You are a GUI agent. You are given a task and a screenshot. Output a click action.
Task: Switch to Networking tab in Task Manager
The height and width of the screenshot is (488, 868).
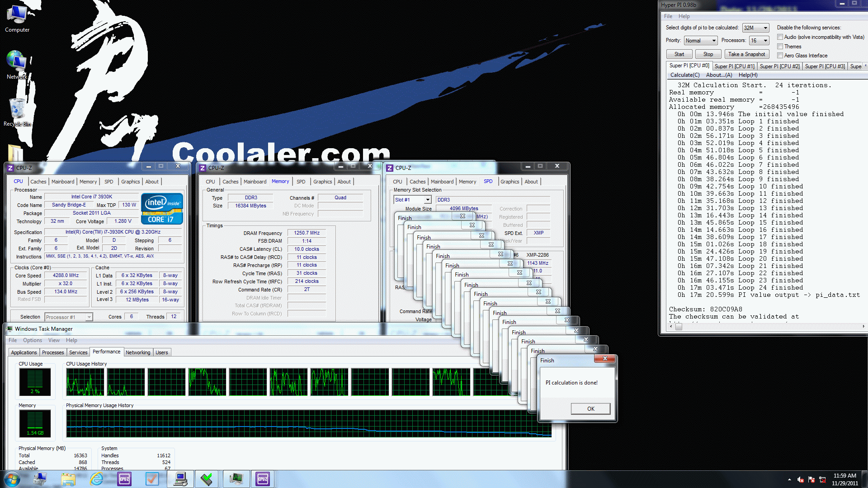[x=138, y=352]
